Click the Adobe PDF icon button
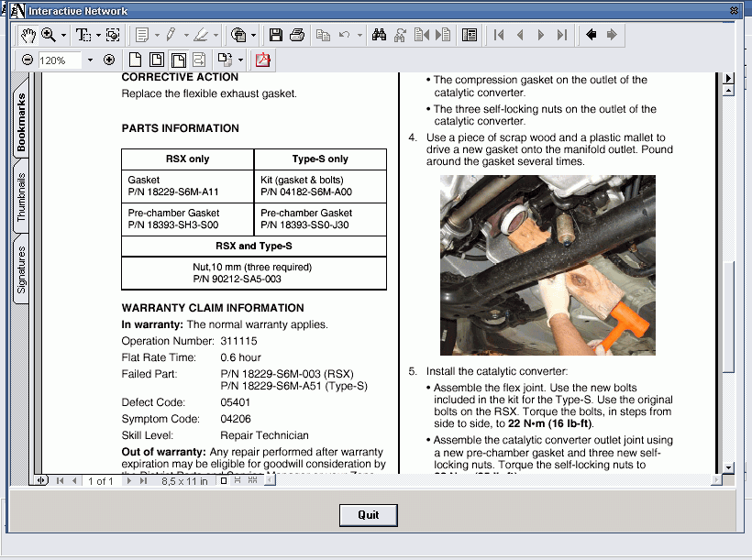The image size is (752, 560). pyautogui.click(x=263, y=60)
